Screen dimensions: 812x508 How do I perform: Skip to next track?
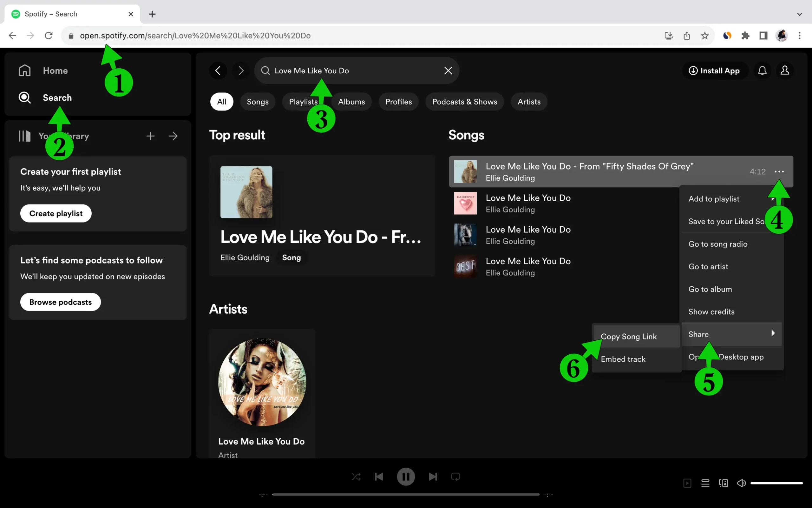(433, 477)
